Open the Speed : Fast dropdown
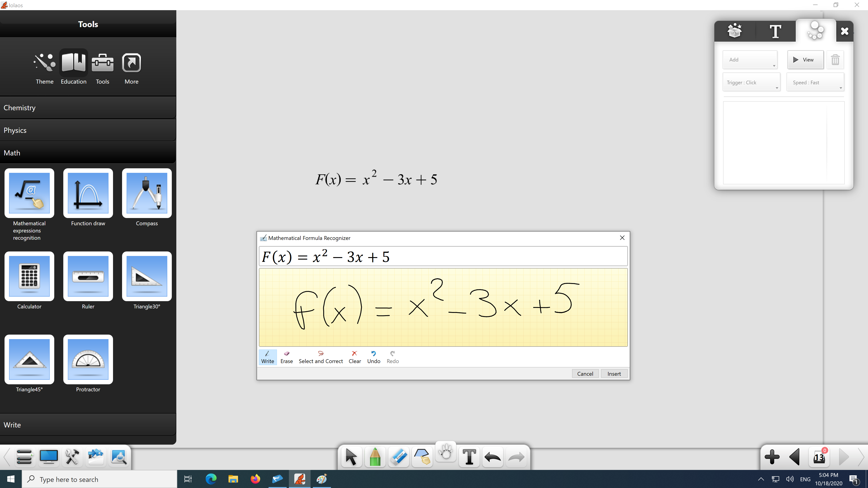 click(815, 82)
